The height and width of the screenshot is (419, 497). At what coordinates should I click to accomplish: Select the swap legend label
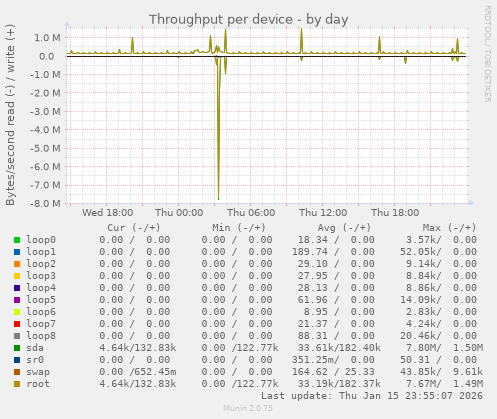click(x=38, y=372)
